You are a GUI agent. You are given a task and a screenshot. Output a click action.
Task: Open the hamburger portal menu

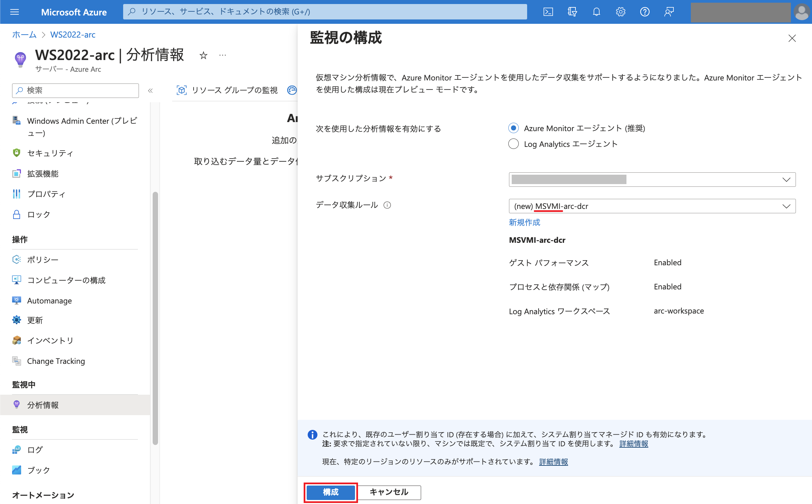(x=14, y=12)
